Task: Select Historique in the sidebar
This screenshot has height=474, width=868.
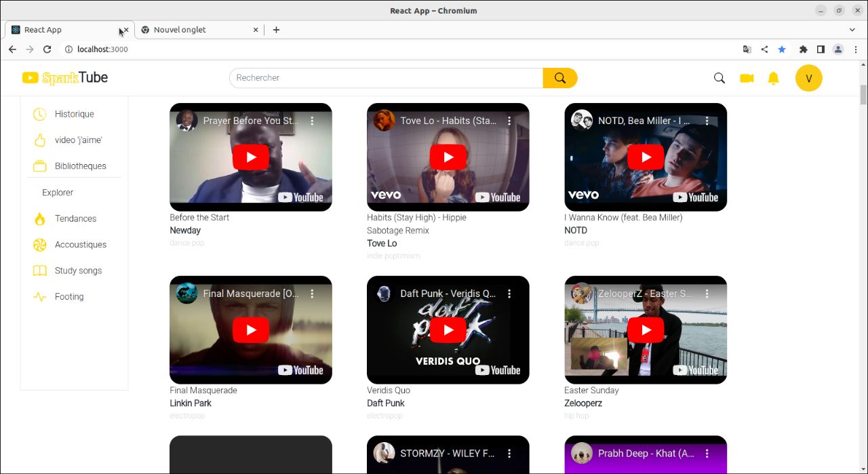Action: 75,114
